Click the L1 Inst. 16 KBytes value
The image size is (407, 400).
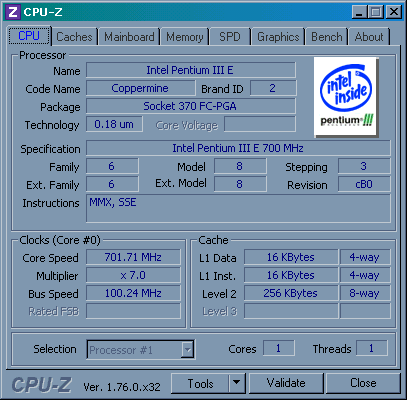291,275
